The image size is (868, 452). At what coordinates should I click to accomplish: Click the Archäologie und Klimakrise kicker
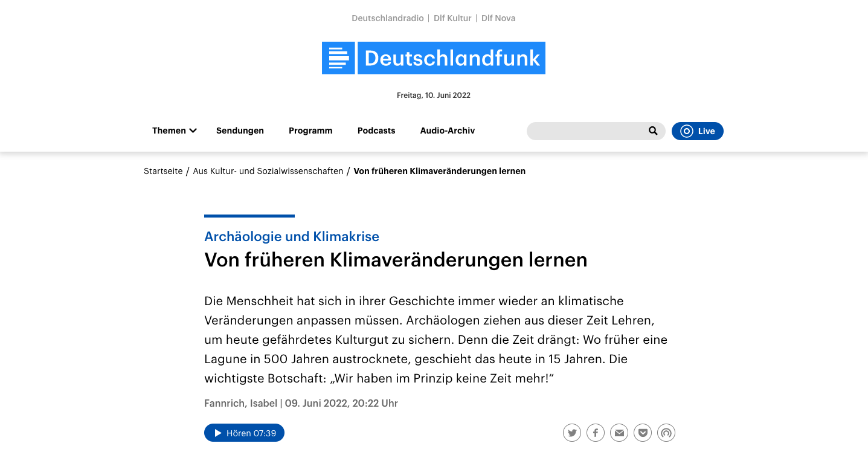point(292,236)
